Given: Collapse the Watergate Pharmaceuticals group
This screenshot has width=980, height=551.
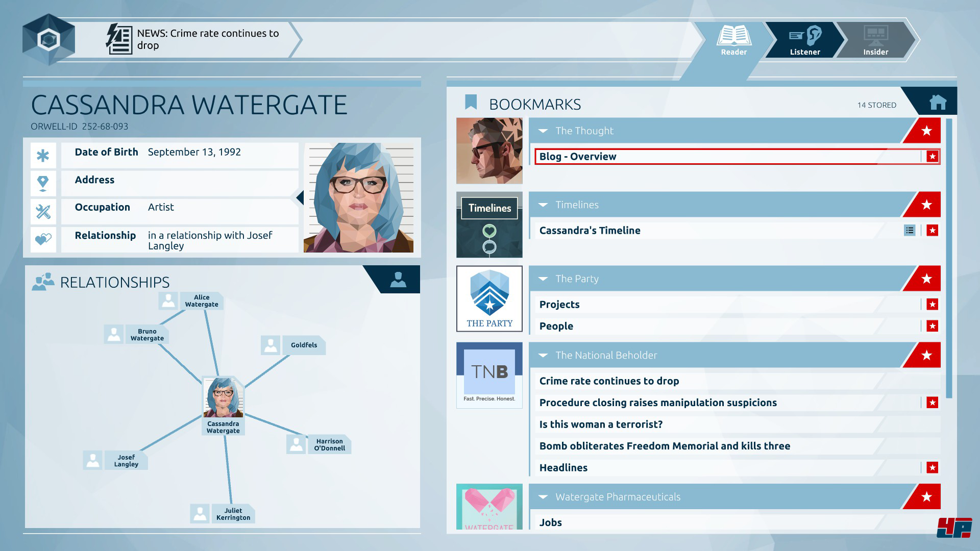Looking at the screenshot, I should click(x=543, y=497).
